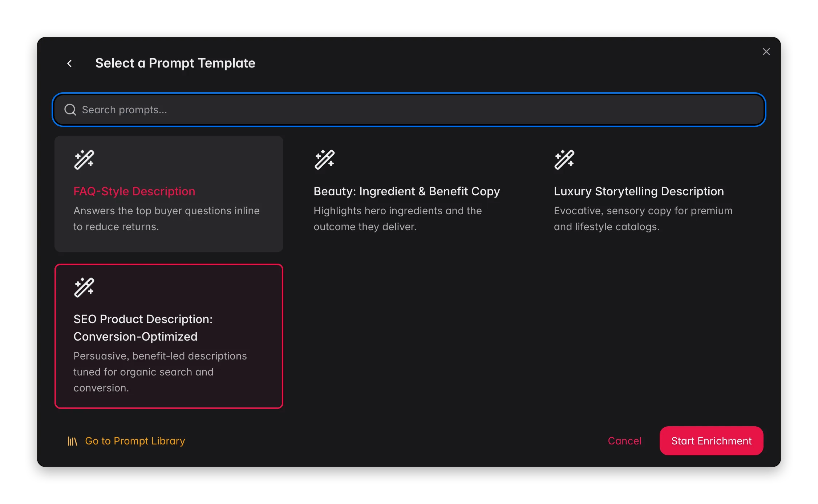Click the library books icon

pos(72,441)
